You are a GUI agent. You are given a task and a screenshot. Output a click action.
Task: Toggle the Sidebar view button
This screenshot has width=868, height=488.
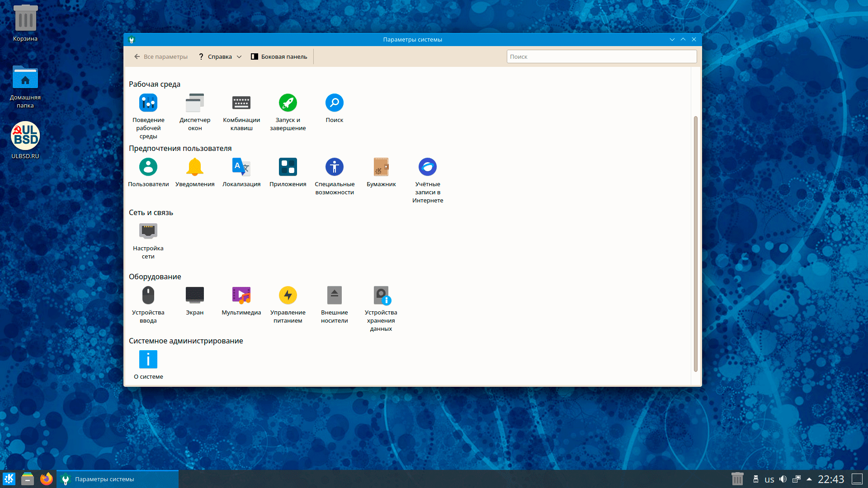279,57
